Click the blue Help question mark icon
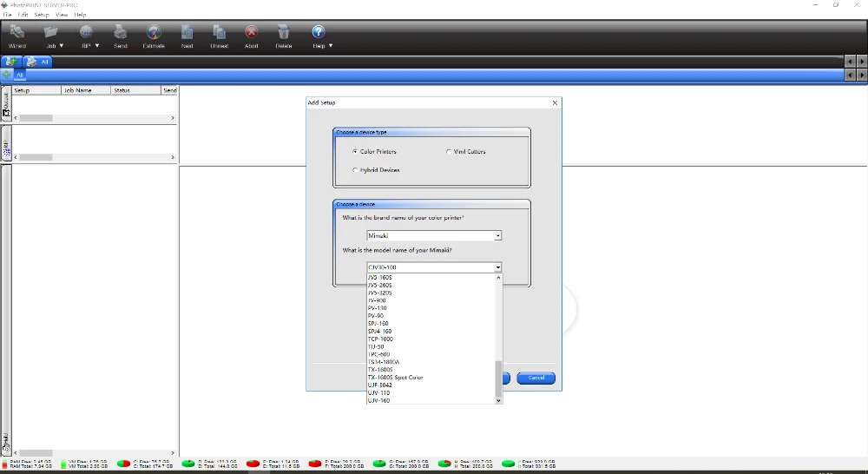The height and width of the screenshot is (474, 868). [x=318, y=32]
